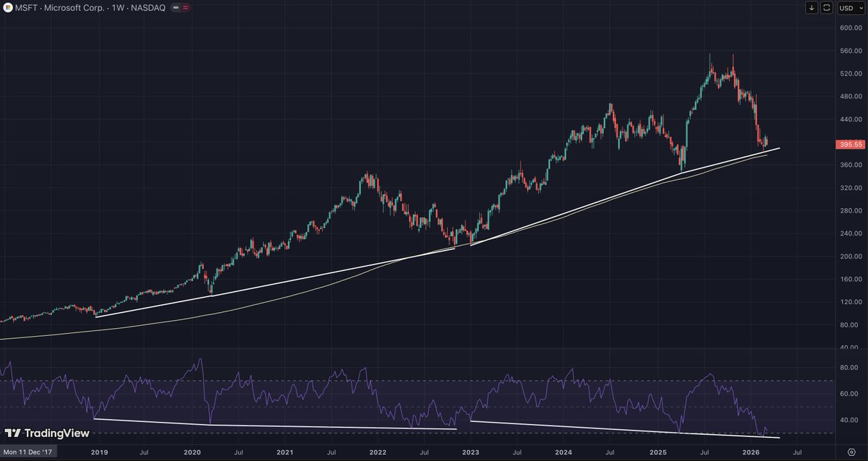Click the Microsoft logo beside the MSFT symbol
The height and width of the screenshot is (461, 868).
(x=8, y=7)
